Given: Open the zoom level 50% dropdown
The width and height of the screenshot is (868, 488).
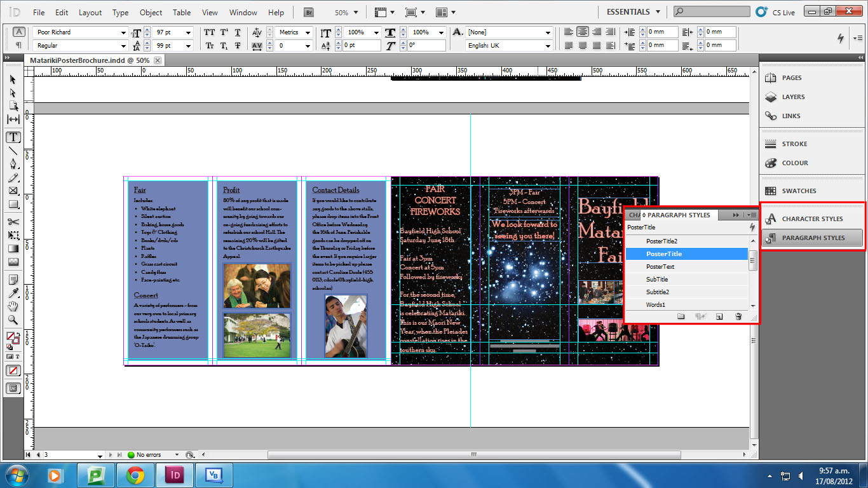Looking at the screenshot, I should tap(355, 12).
